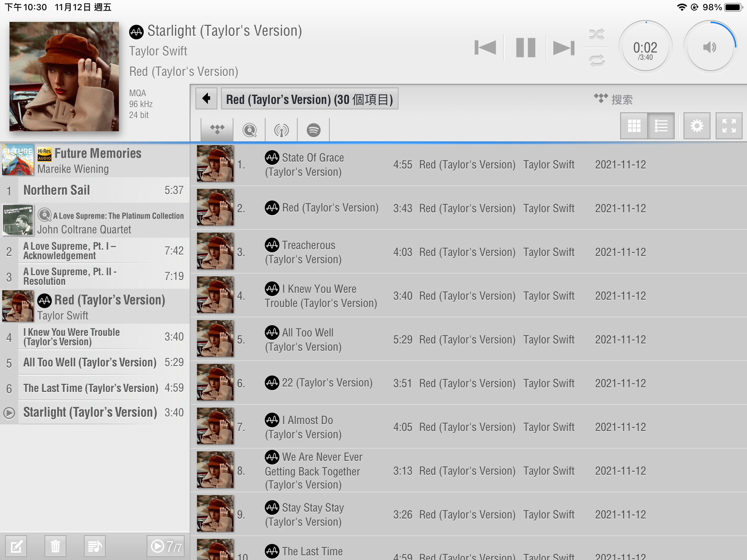Delete queue items with trash icon

(55, 546)
